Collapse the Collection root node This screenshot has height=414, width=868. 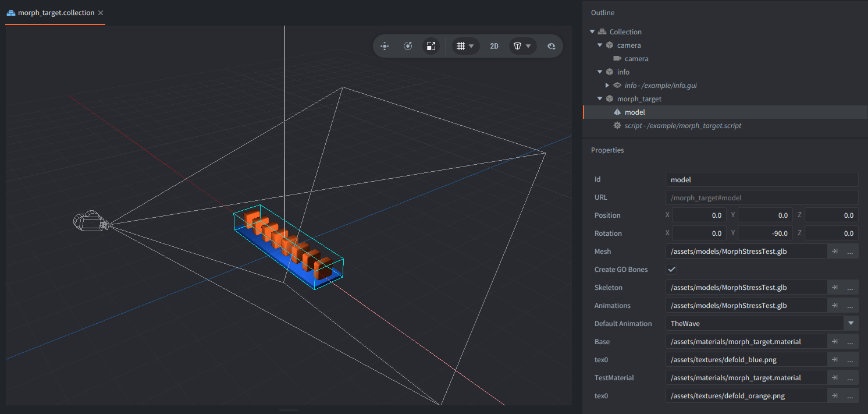[593, 32]
